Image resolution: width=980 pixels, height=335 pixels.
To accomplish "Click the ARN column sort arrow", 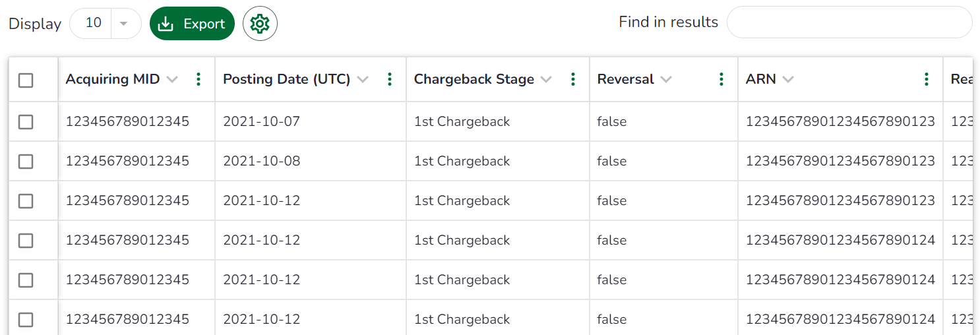I will coord(787,79).
